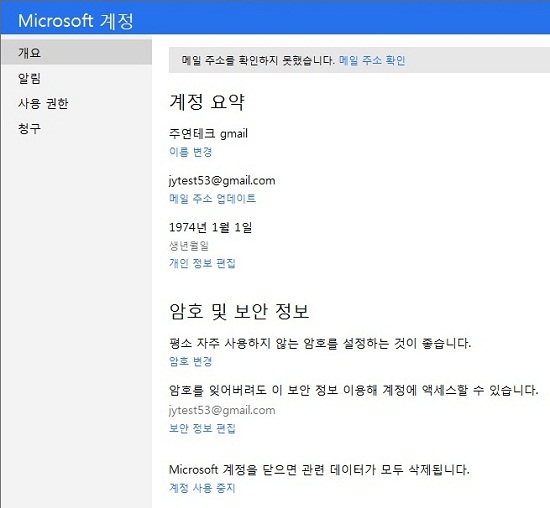Click the Microsoft 계정 header title
Screen dimensions: 550x508
76,21
